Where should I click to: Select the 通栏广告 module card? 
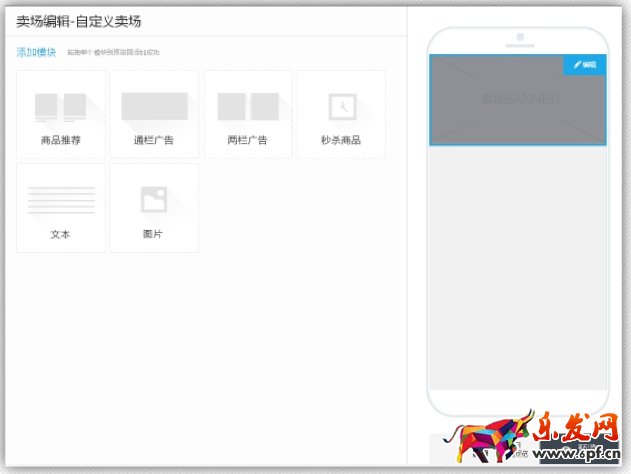(x=154, y=114)
